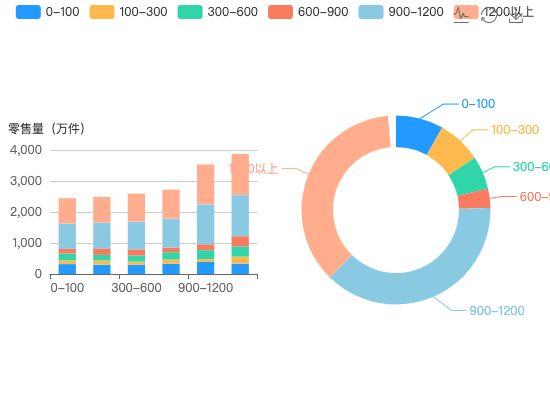Toggle the 900-1200 legend entry

point(401,12)
